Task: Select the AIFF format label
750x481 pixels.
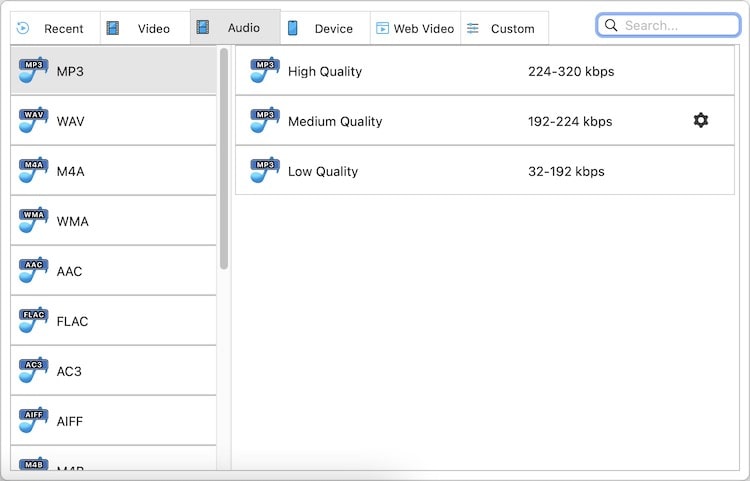Action: coord(69,421)
